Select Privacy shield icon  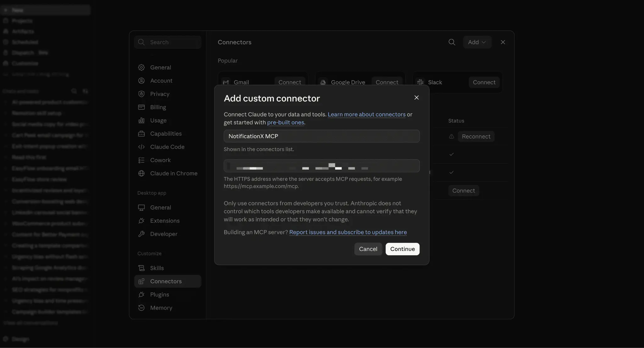tap(142, 94)
